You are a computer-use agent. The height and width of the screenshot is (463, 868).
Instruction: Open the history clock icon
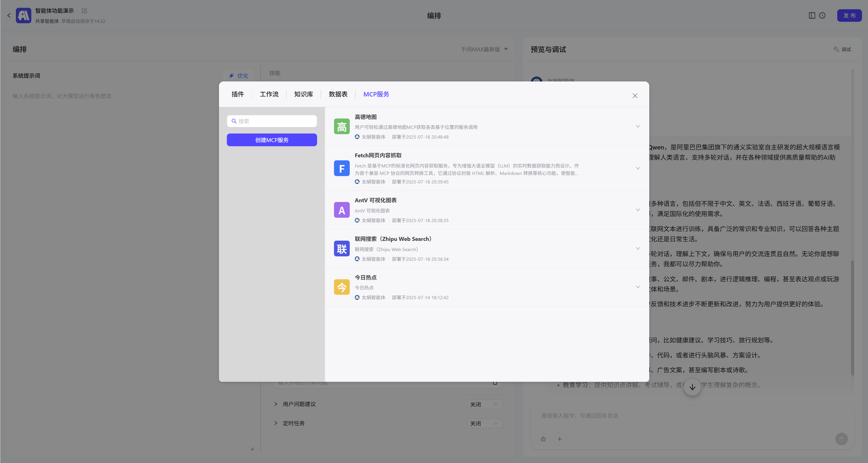822,16
